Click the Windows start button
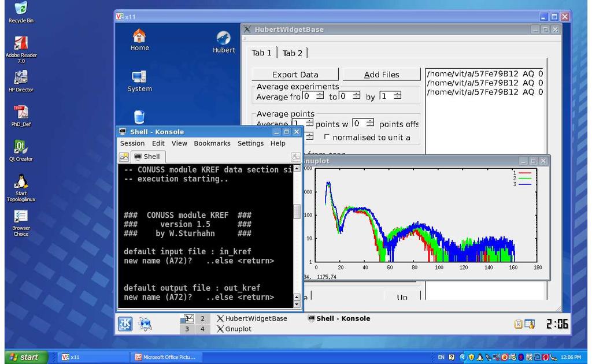Image resolution: width=592 pixels, height=364 pixels. click(27, 357)
